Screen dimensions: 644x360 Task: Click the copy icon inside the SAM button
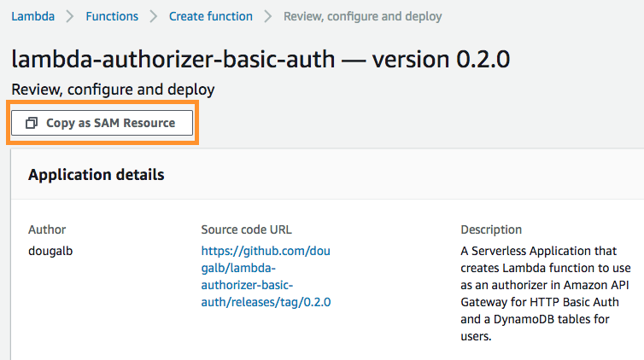click(x=32, y=123)
